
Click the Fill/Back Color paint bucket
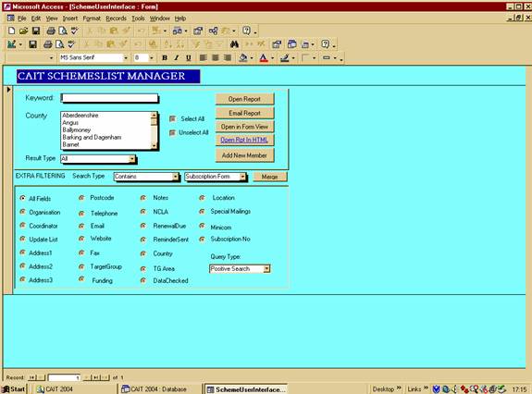(x=243, y=58)
